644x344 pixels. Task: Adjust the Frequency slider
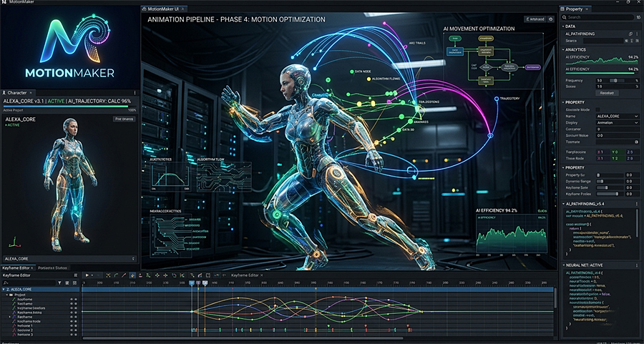[618, 81]
